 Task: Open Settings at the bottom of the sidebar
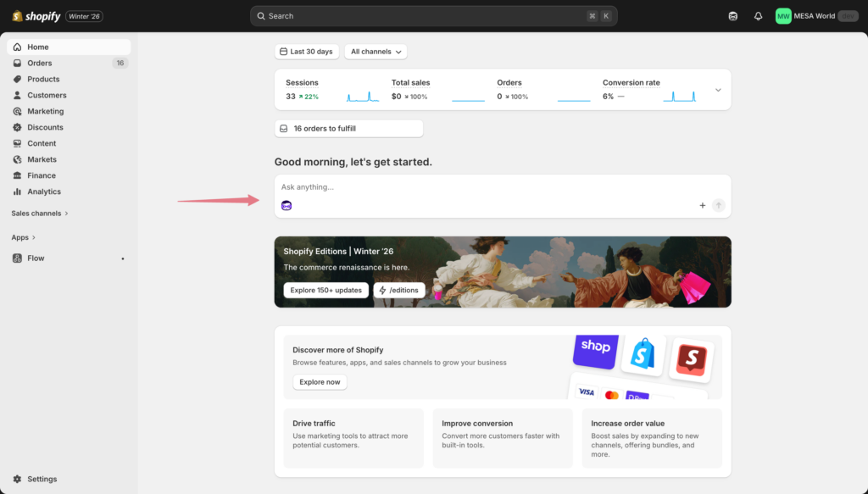pos(42,479)
